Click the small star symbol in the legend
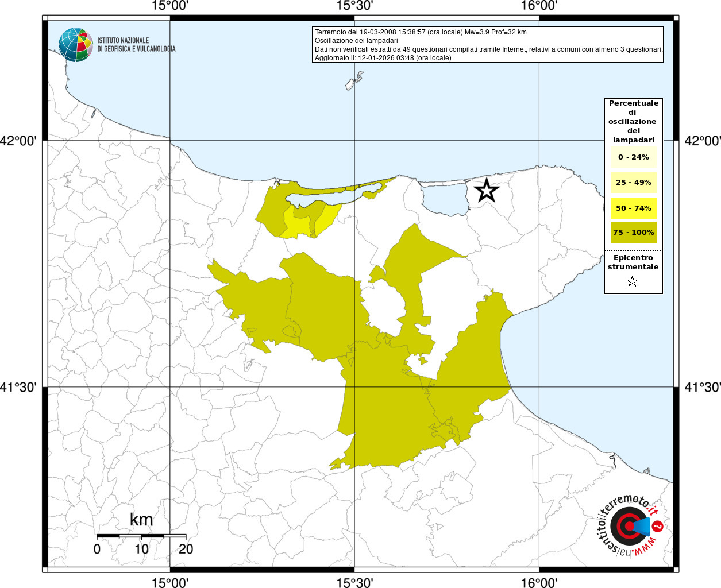Screen dimensions: 721x588 pos(633,281)
